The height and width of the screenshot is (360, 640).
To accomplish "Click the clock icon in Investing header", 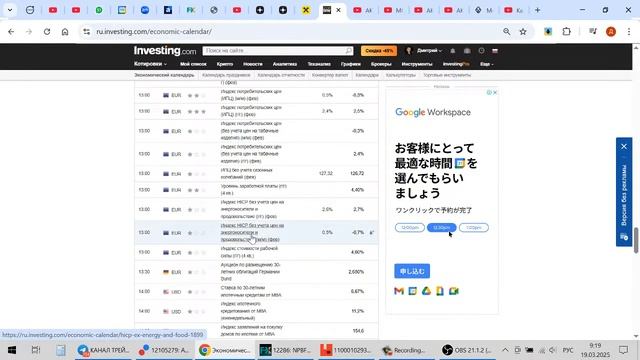I will (x=481, y=51).
